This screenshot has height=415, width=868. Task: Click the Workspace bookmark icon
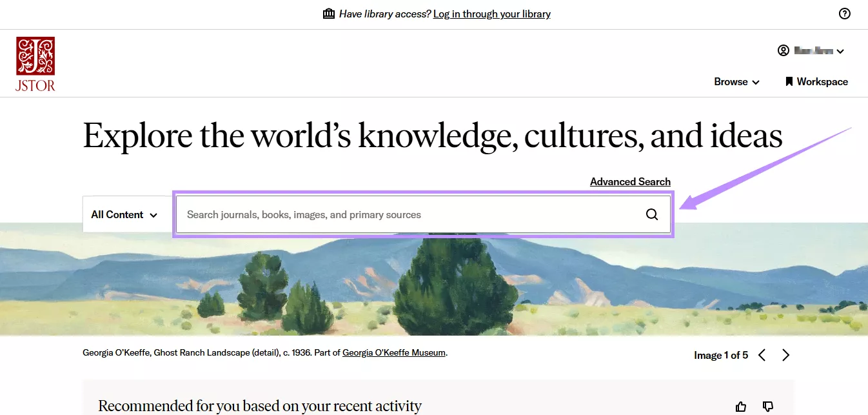point(789,81)
